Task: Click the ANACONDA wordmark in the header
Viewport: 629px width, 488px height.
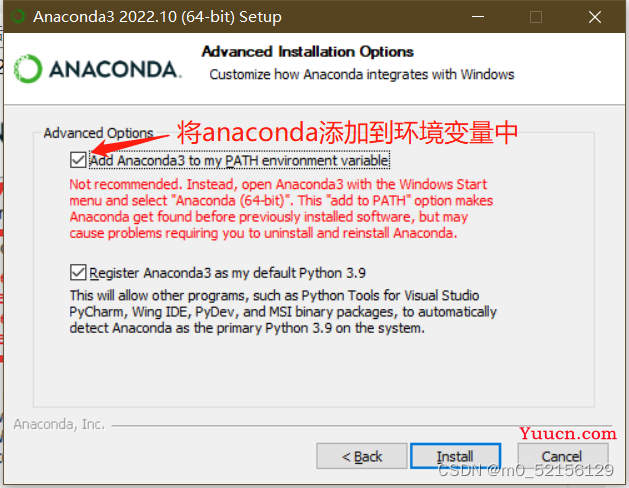Action: pyautogui.click(x=115, y=69)
